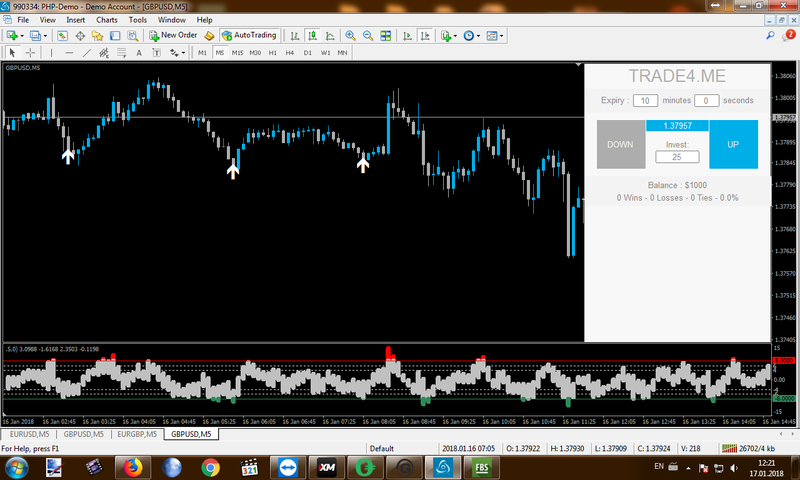Open the Insert menu
This screenshot has height=480, width=800.
[x=76, y=20]
